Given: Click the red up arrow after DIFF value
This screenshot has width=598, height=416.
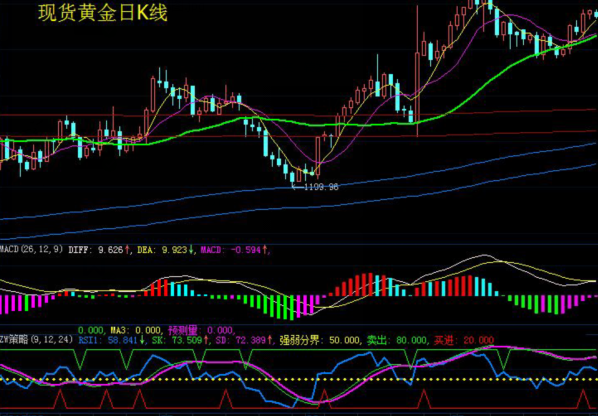Looking at the screenshot, I should click(x=127, y=250).
